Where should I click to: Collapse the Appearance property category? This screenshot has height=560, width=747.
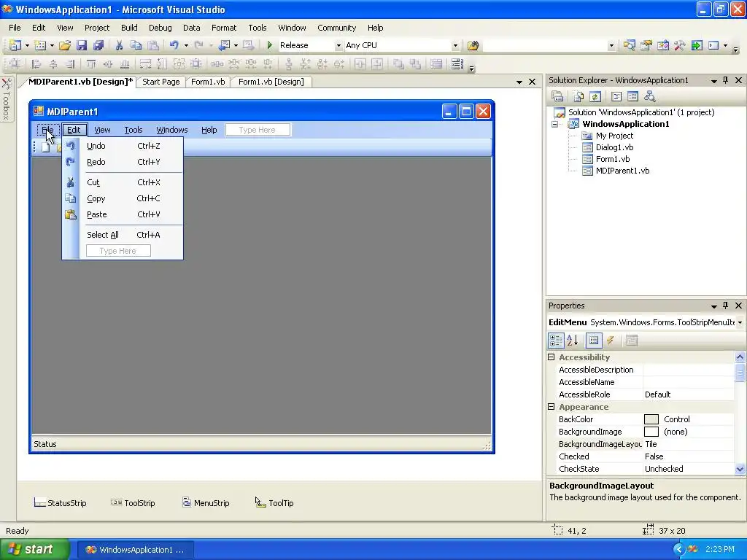tap(551, 407)
